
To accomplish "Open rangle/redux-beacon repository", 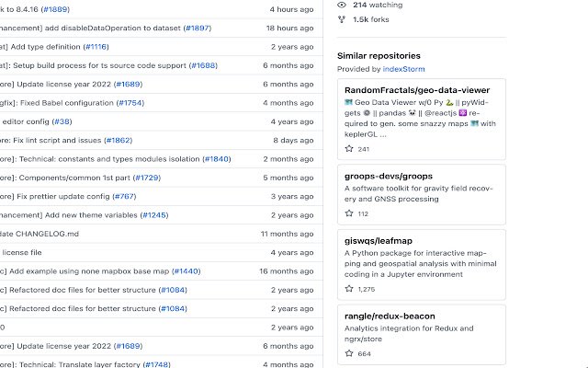I will coord(390,316).
